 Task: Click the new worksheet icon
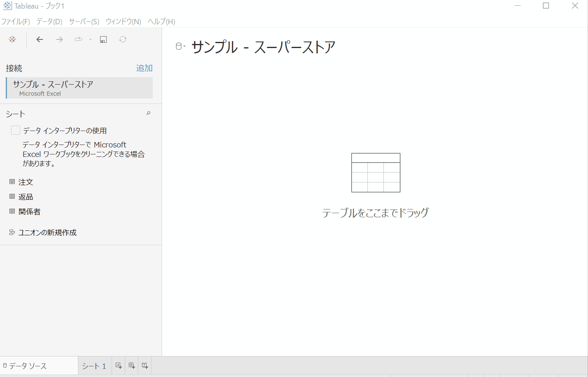(119, 366)
